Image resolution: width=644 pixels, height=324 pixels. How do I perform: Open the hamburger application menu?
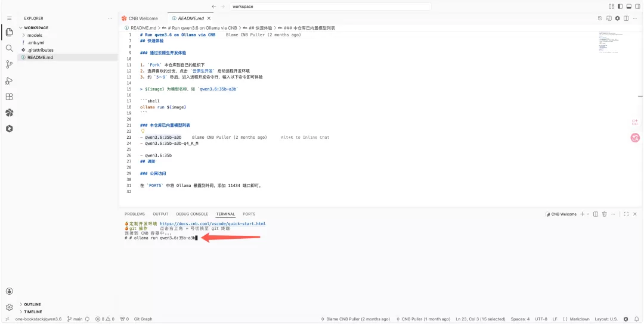(x=9, y=18)
